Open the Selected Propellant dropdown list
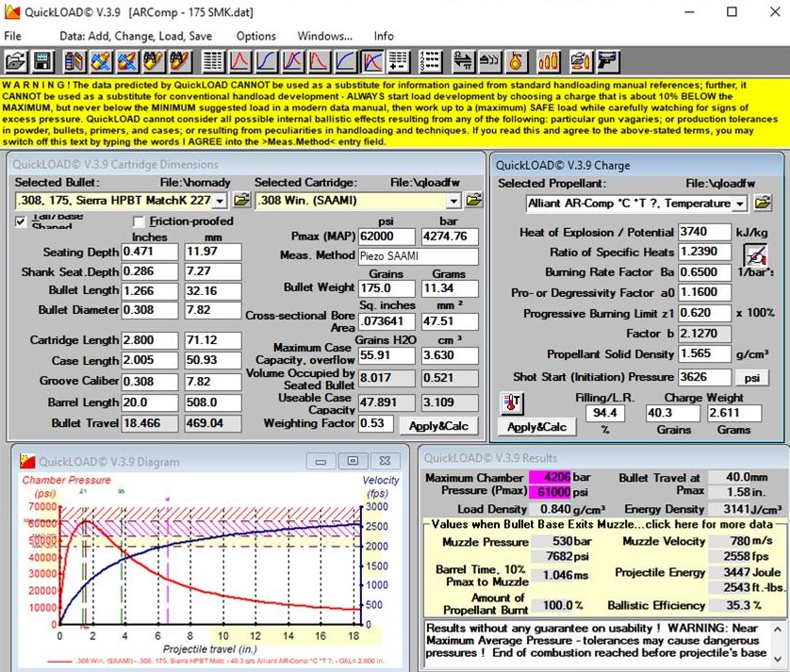This screenshot has width=790, height=672. pos(739,204)
